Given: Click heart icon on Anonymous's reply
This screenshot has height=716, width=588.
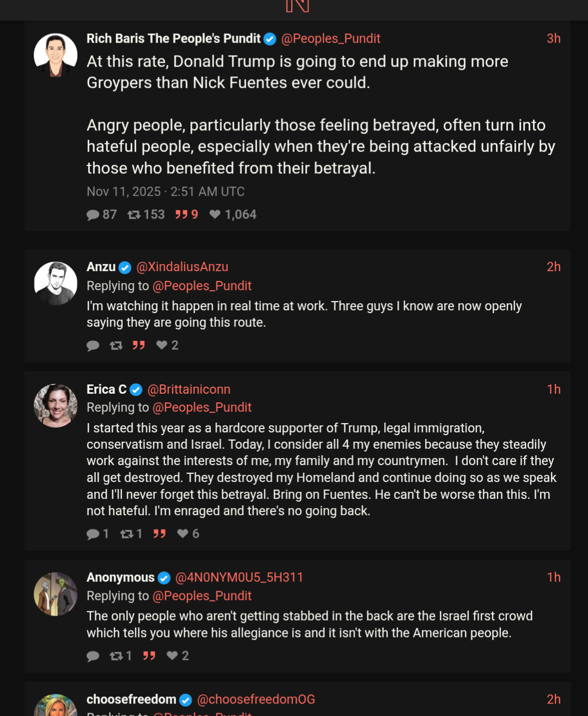Looking at the screenshot, I should (x=172, y=655).
